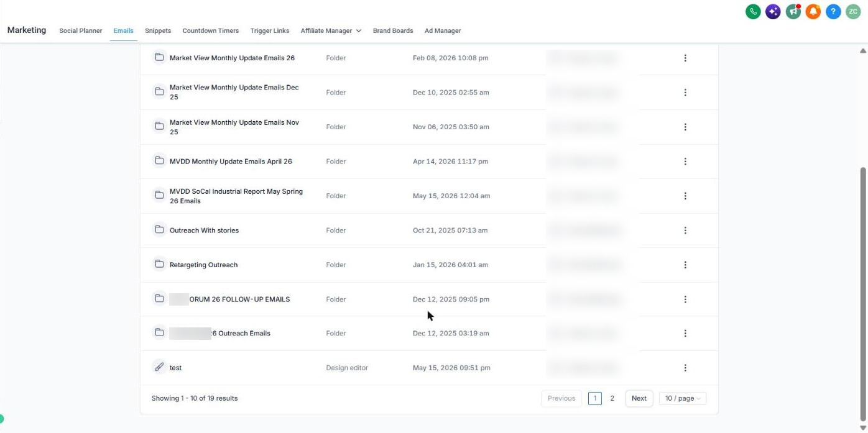This screenshot has width=868, height=433.
Task: Click Showing 1 - 10 of 19 results
Action: (x=195, y=398)
